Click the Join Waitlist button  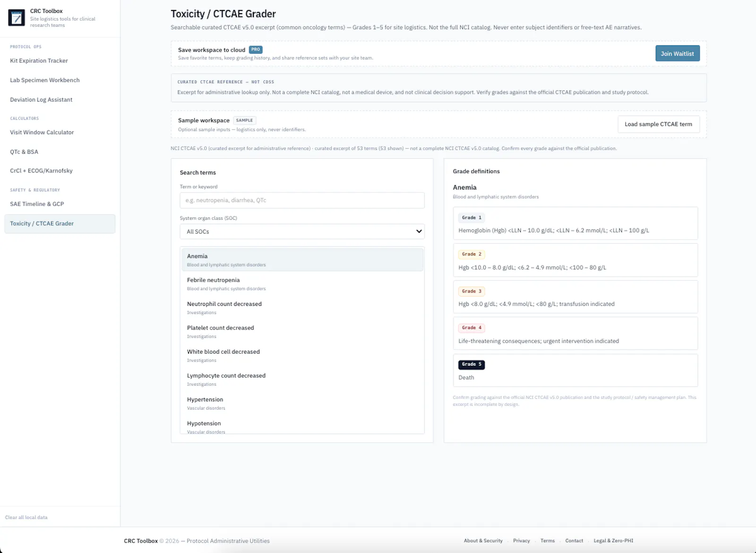click(677, 53)
